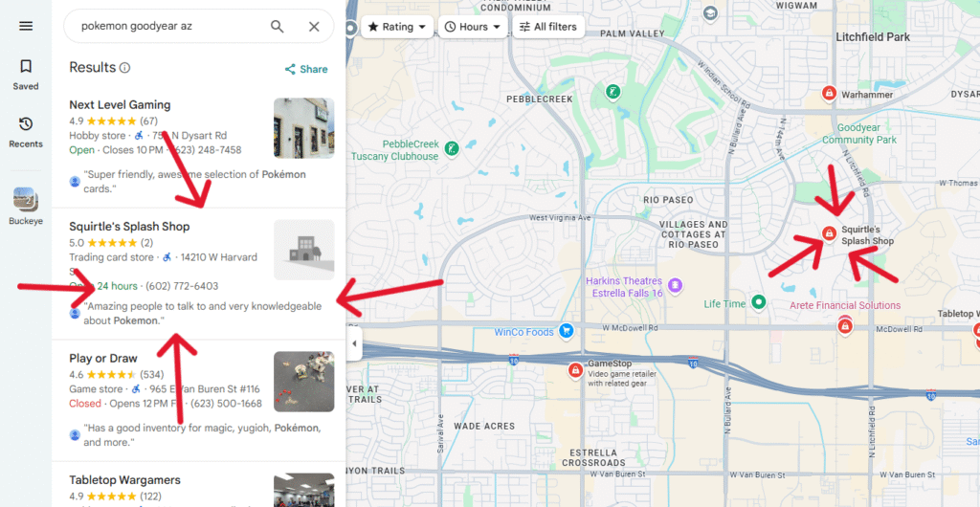Open the Next Level Gaming storefront photo

pyautogui.click(x=303, y=128)
